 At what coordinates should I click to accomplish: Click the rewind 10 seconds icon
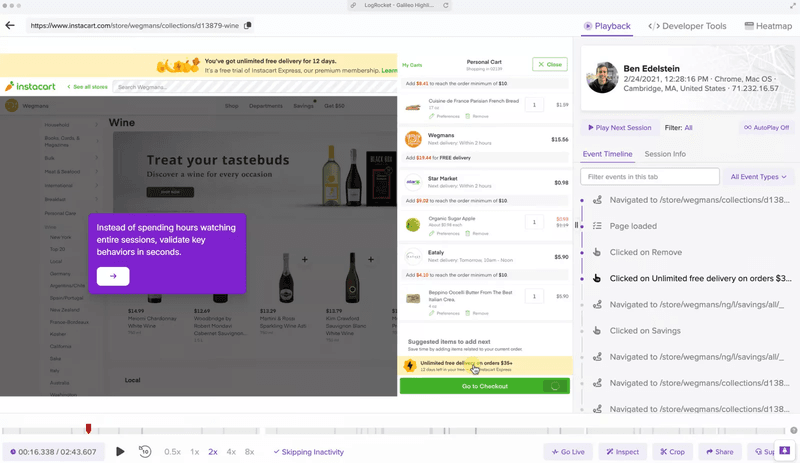pos(146,452)
